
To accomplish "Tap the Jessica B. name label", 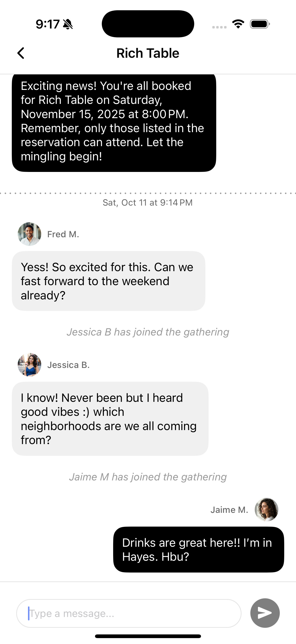I will [x=68, y=365].
